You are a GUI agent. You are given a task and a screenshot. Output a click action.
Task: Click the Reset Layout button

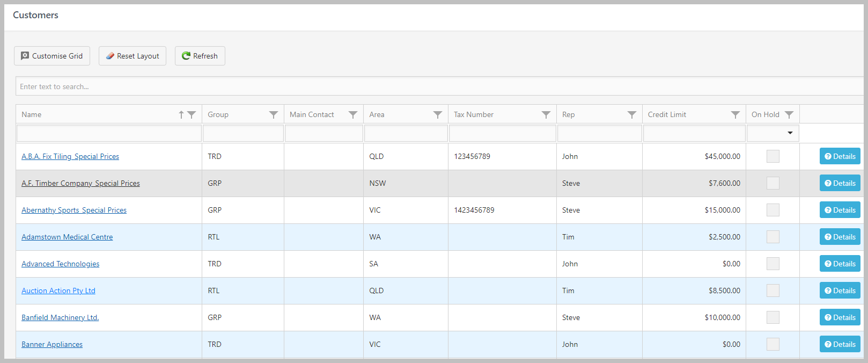click(x=133, y=56)
